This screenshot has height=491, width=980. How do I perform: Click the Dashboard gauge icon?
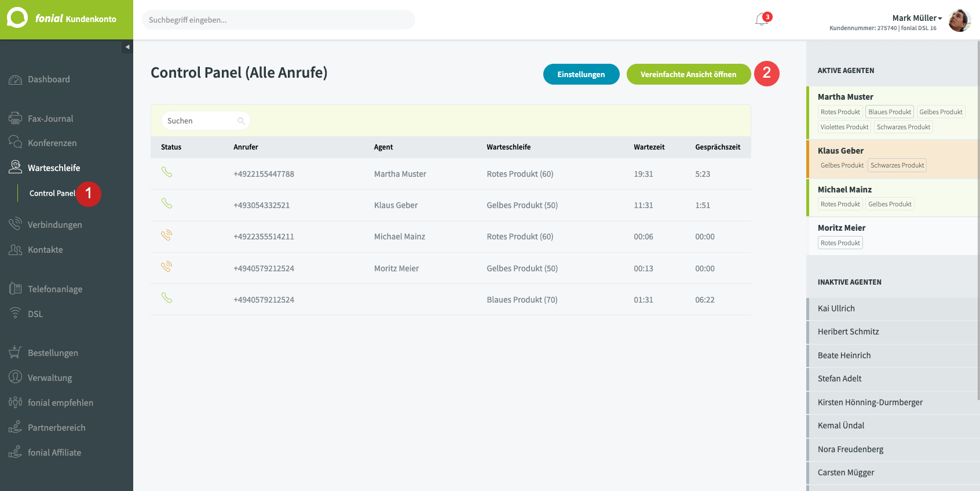click(16, 79)
